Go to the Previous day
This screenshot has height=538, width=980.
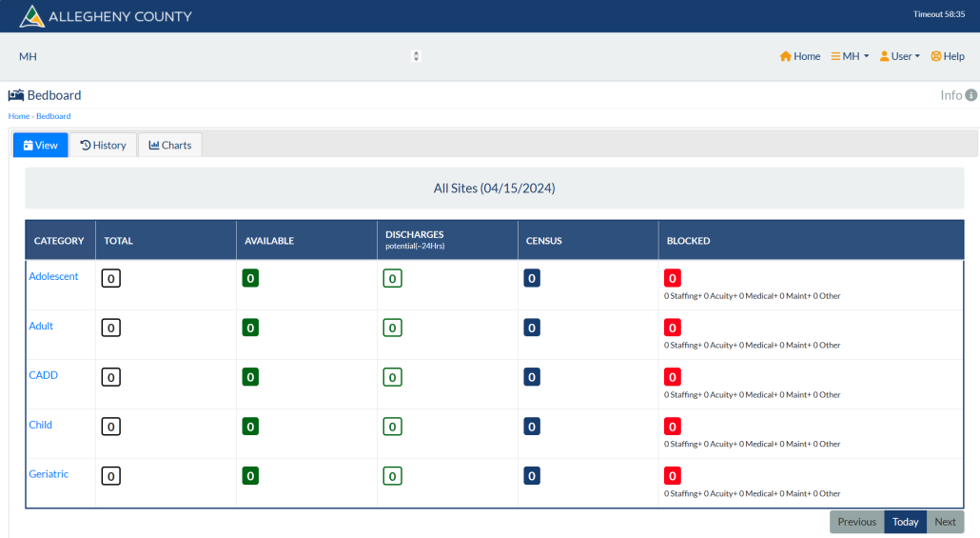pos(857,522)
